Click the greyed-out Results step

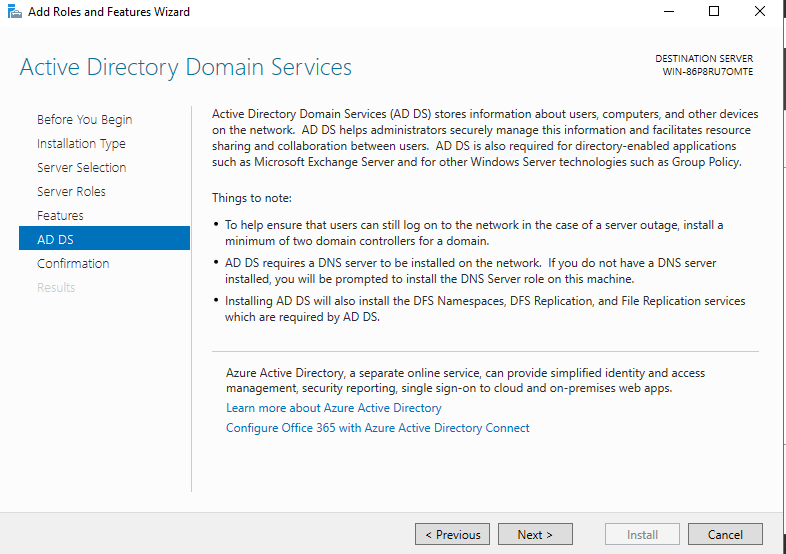pos(56,288)
